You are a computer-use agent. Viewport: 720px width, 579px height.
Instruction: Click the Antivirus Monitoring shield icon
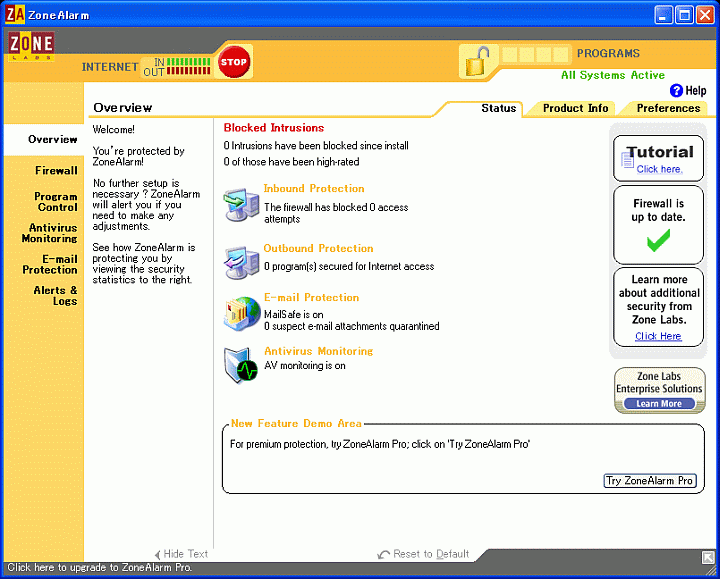[x=241, y=365]
